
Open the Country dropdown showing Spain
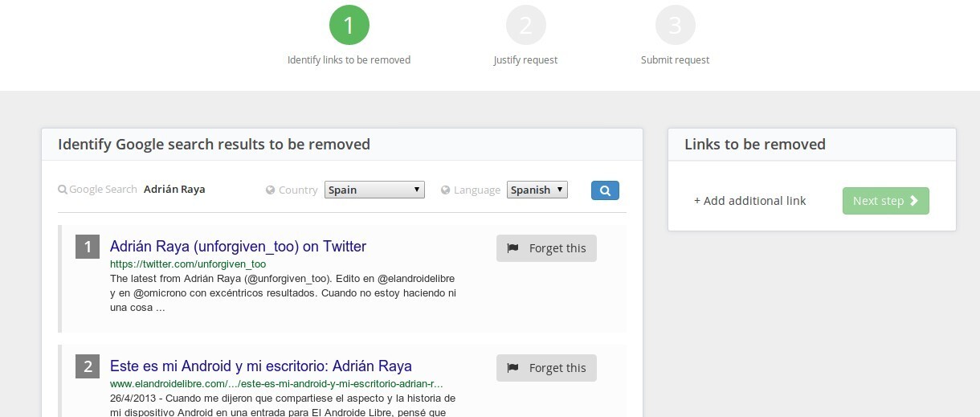[x=374, y=190]
